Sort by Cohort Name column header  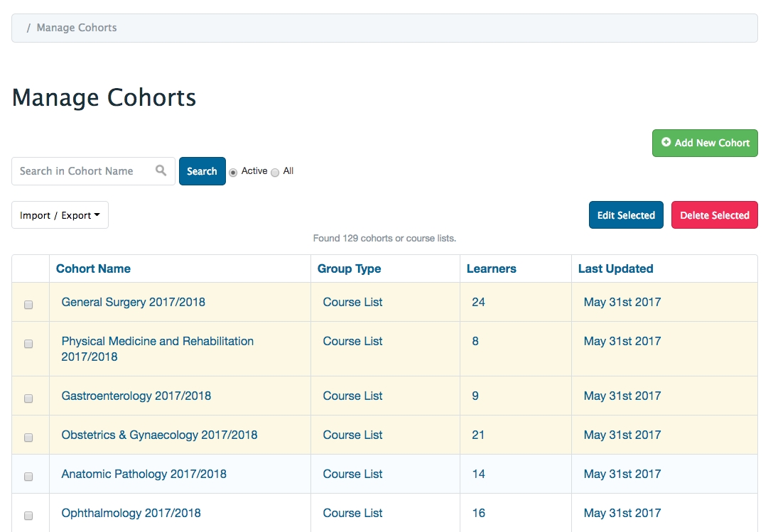click(93, 268)
